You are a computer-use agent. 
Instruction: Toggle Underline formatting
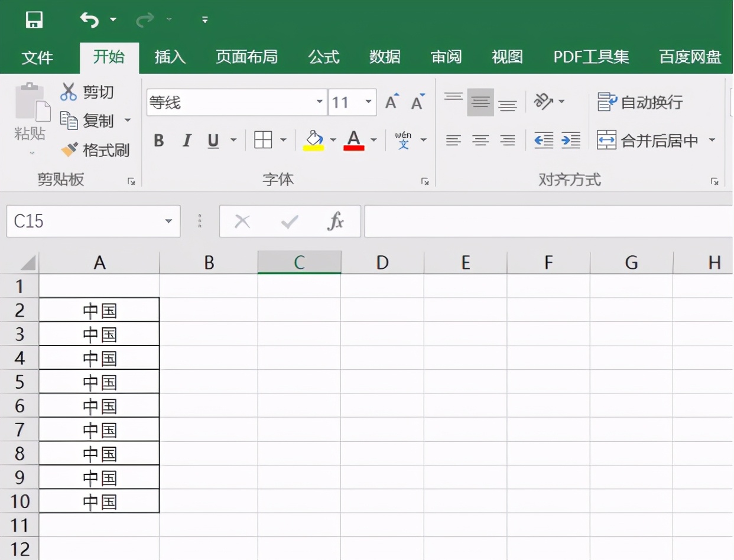click(213, 141)
